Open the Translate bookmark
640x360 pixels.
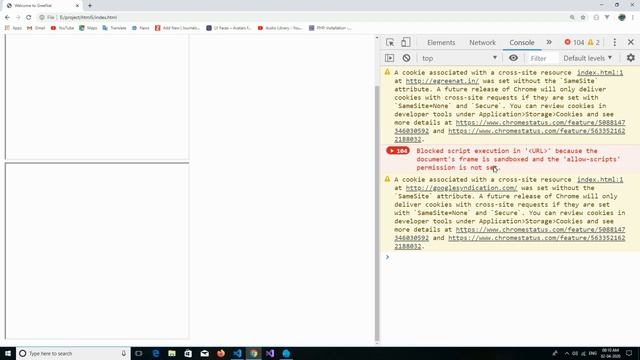coord(114,28)
